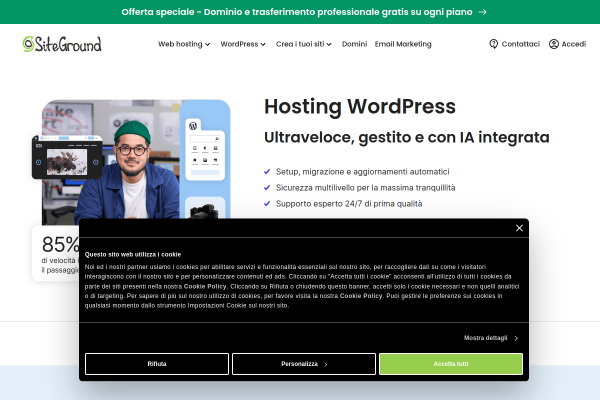
Task: Go to the Domini page
Action: click(354, 44)
